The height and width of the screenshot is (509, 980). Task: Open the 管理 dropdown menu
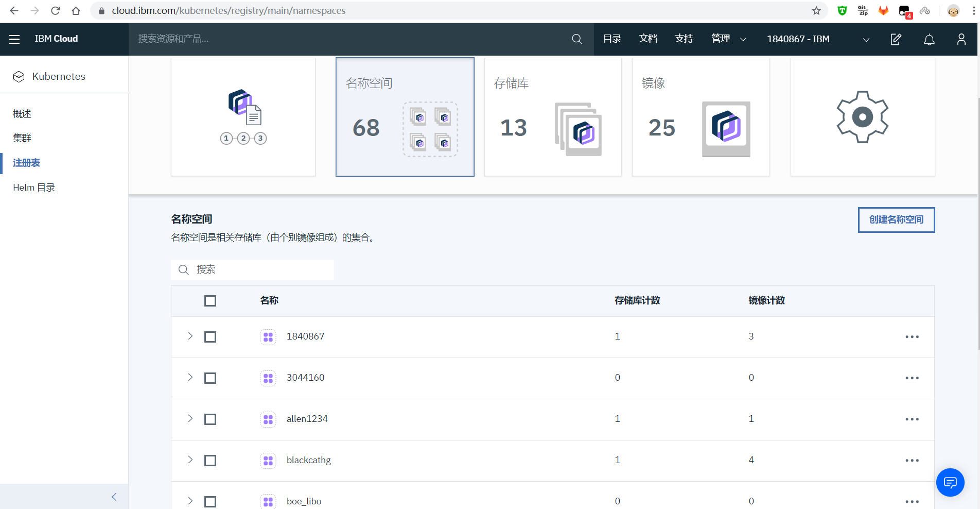pos(728,39)
